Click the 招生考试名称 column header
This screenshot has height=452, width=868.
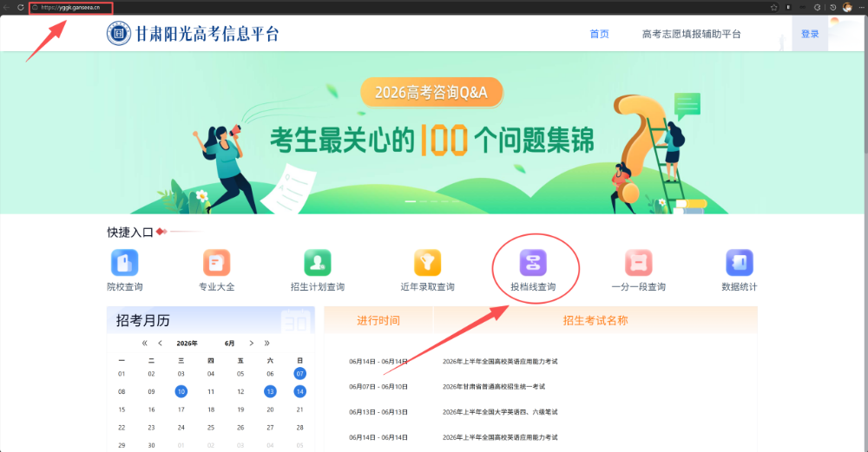(x=595, y=320)
